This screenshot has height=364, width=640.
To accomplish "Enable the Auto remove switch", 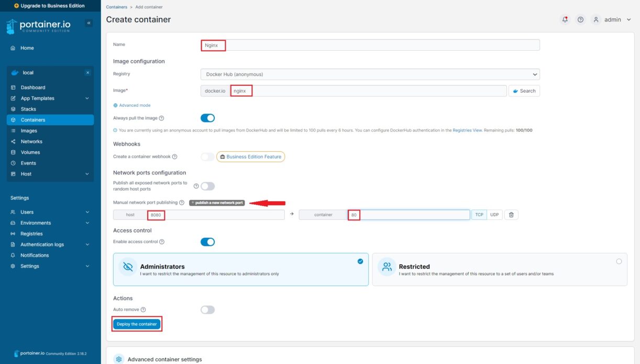I will pos(207,310).
